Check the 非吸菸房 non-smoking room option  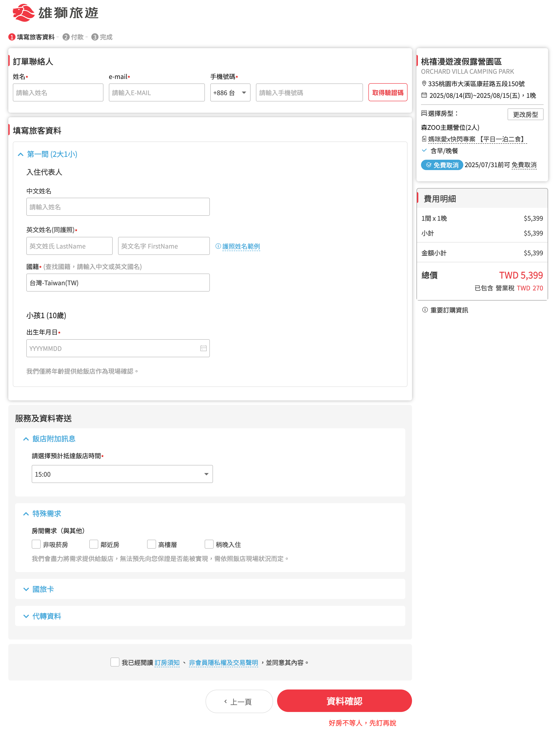[x=36, y=544]
